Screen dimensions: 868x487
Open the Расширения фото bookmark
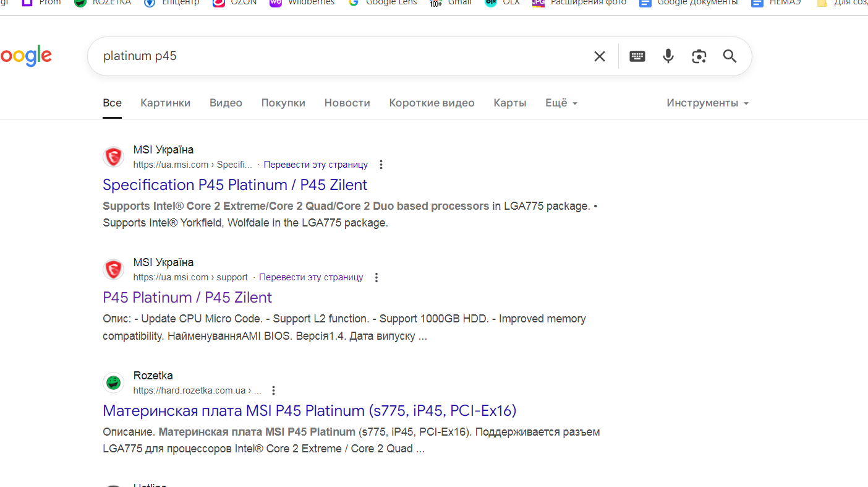[579, 2]
